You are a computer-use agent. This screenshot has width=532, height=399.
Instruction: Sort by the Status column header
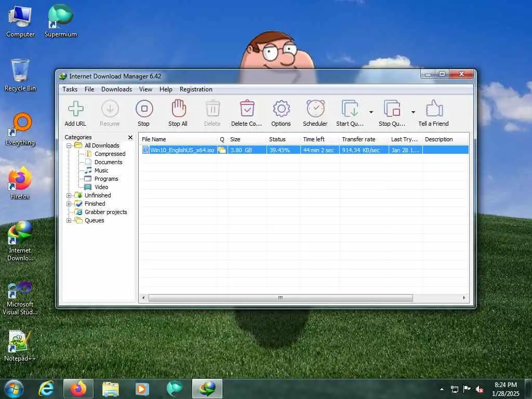coord(283,139)
